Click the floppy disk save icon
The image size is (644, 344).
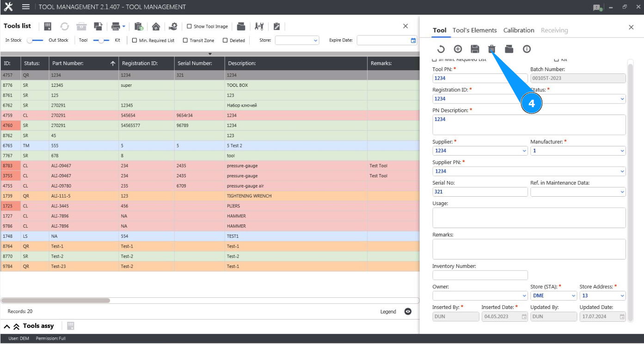pos(475,49)
